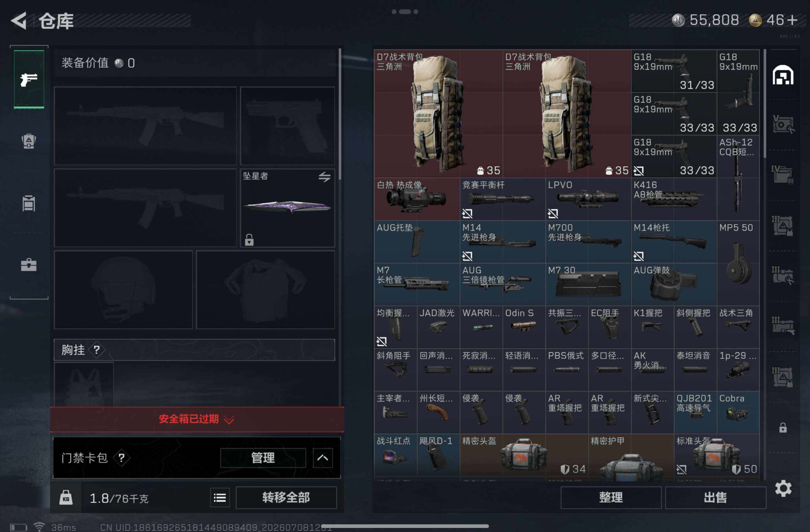Select the M14 先进枪身 item
810x532 pixels.
pyautogui.click(x=502, y=241)
